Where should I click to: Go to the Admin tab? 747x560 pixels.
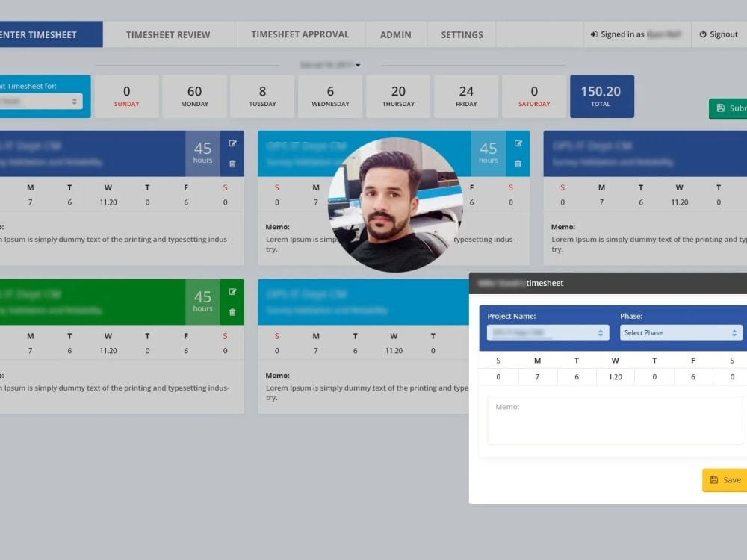point(395,34)
